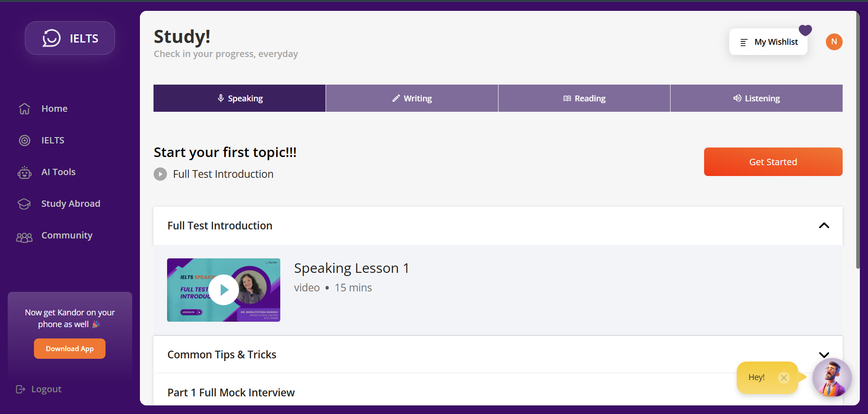Open My Wishlist

(768, 42)
